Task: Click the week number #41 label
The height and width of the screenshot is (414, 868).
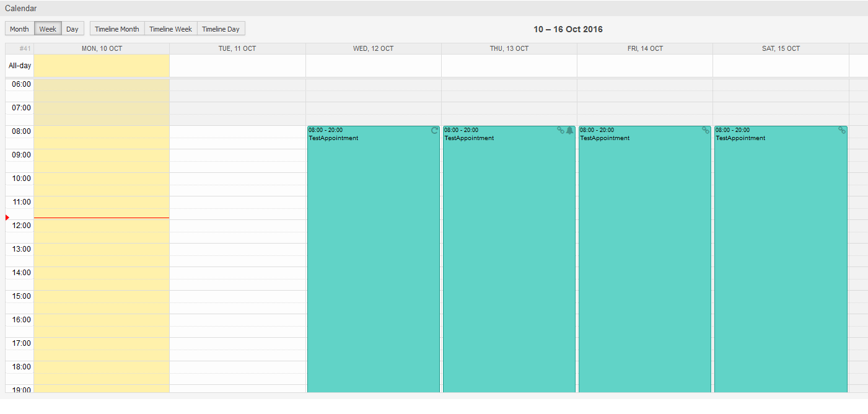Action: (x=25, y=48)
